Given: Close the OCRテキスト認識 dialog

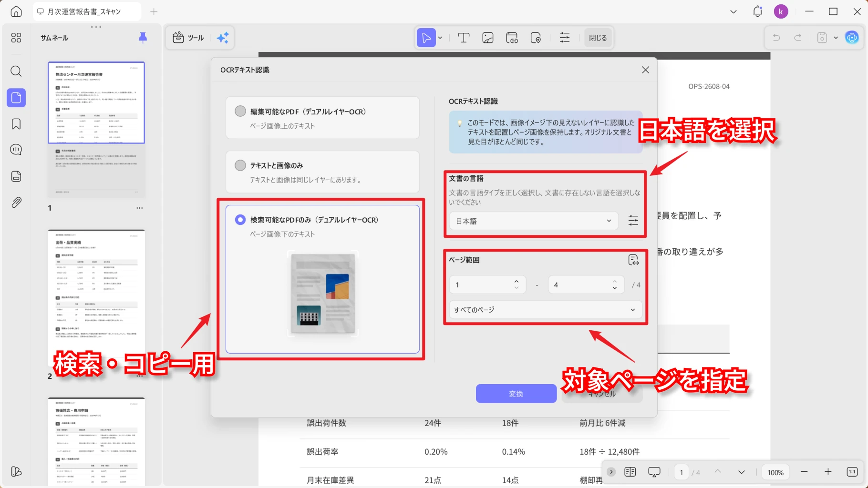Looking at the screenshot, I should [645, 70].
